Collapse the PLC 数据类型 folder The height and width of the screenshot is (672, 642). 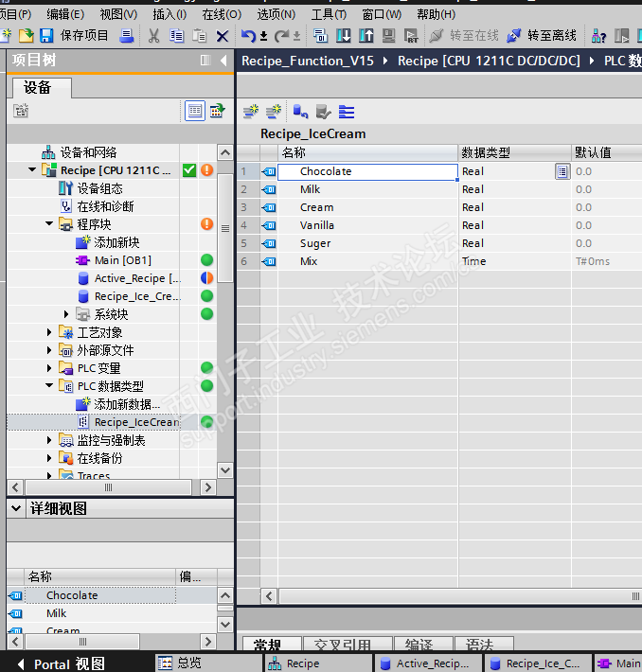pos(49,386)
